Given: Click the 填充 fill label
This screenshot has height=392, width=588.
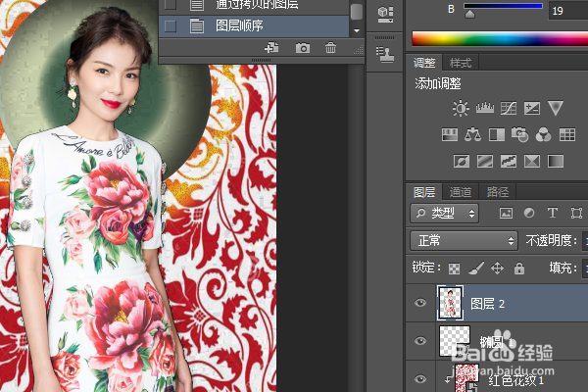Looking at the screenshot, I should [561, 268].
